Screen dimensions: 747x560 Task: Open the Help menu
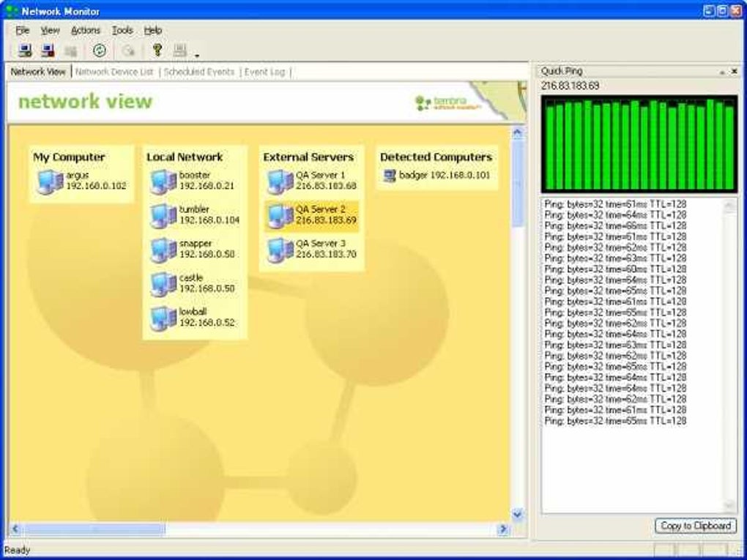coord(153,31)
